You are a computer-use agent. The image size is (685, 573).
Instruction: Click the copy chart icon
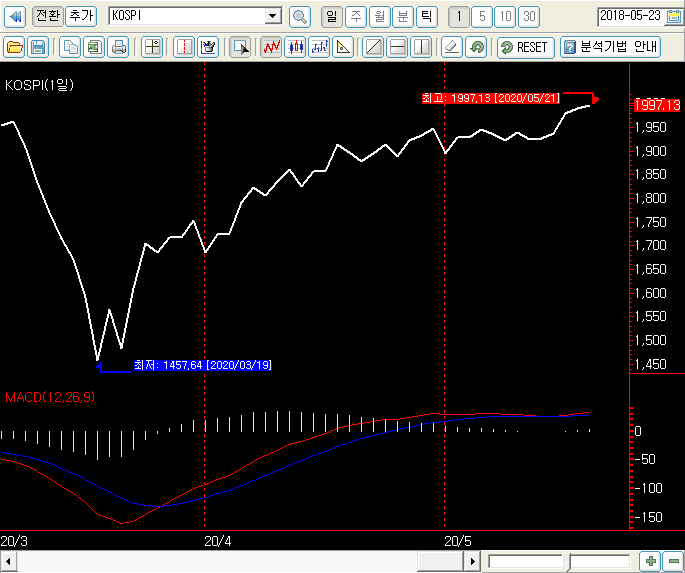[x=70, y=47]
